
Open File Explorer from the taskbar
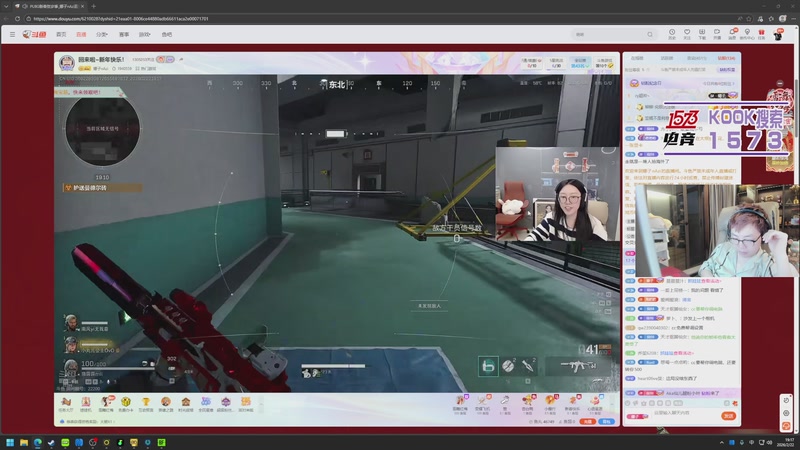point(24,442)
